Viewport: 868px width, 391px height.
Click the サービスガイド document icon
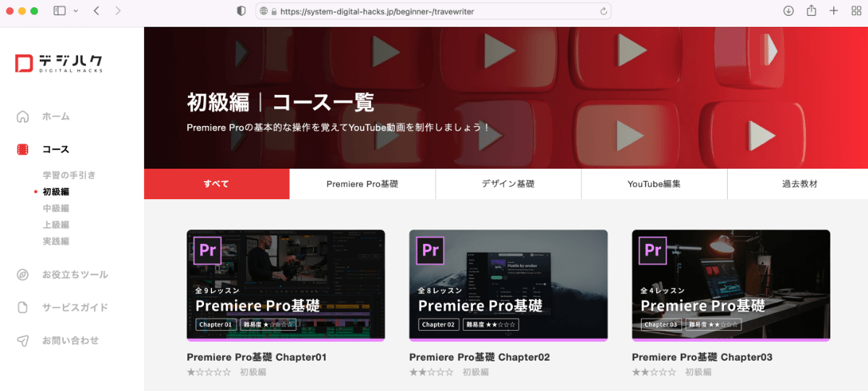pyautogui.click(x=23, y=308)
